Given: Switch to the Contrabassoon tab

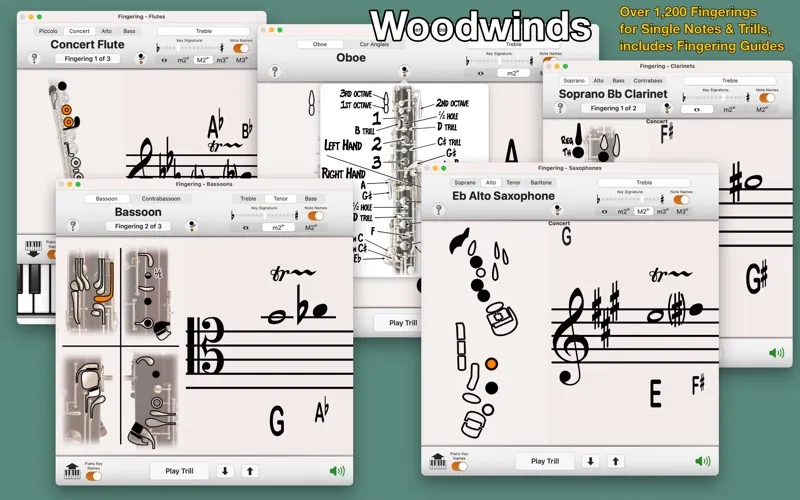Looking at the screenshot, I should 161,198.
